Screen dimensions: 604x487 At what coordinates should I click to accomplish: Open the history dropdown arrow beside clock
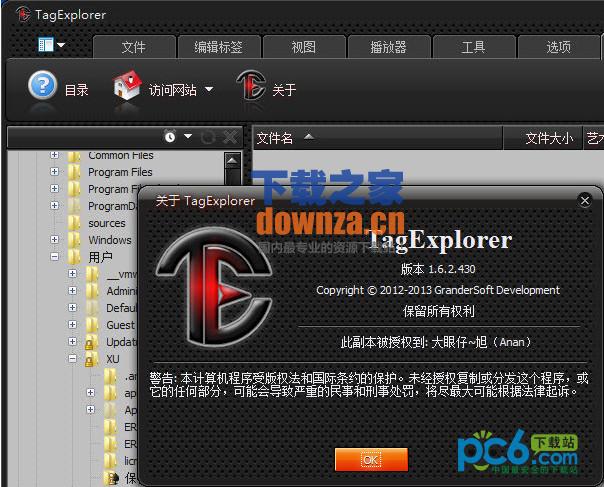(x=188, y=136)
